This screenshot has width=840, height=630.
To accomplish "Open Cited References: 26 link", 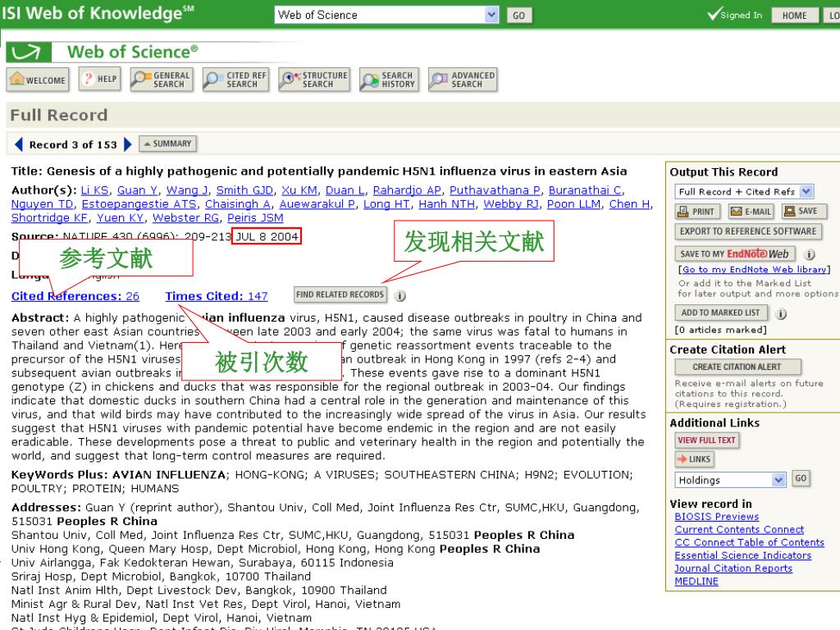I will [x=75, y=296].
